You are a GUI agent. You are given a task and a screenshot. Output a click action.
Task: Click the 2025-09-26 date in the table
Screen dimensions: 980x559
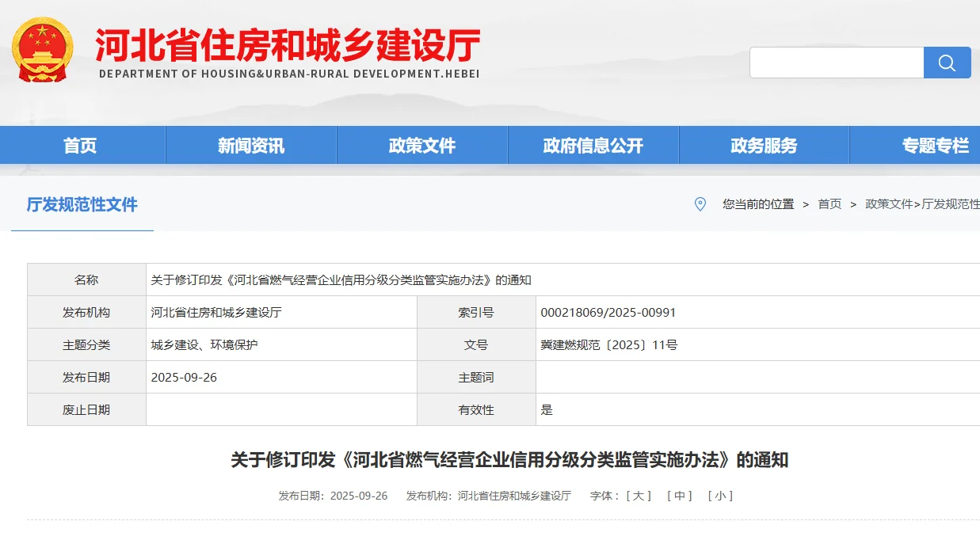click(184, 378)
